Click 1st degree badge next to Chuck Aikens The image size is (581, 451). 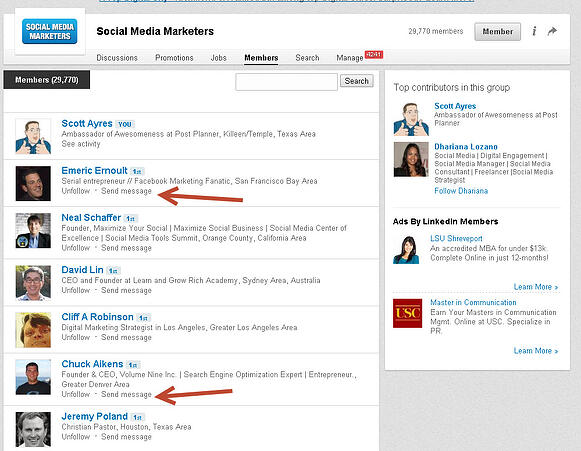[x=133, y=365]
